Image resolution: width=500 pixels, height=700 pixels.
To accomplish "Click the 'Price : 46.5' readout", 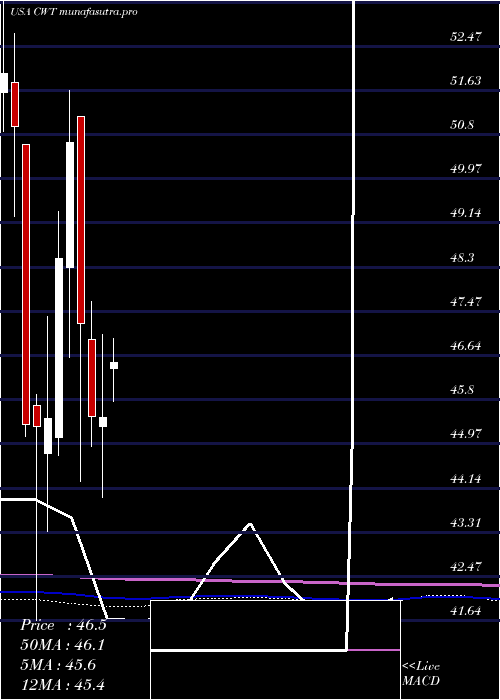I will (x=63, y=625).
